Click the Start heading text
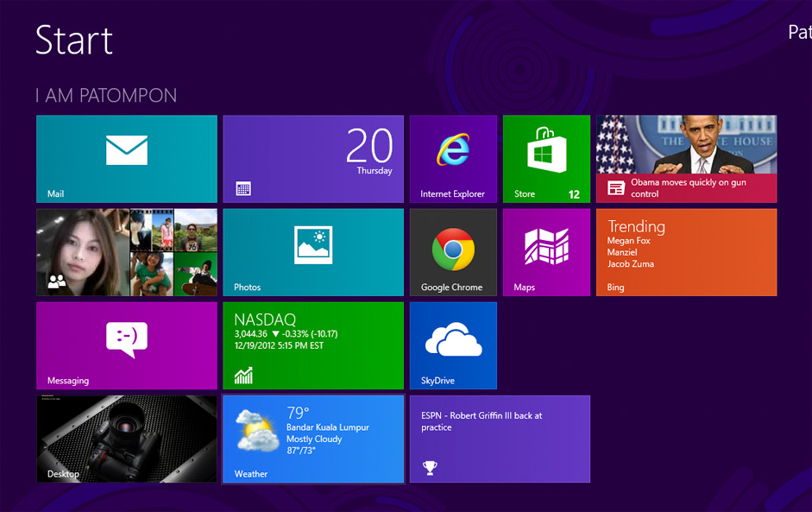The width and height of the screenshot is (812, 512). [74, 41]
